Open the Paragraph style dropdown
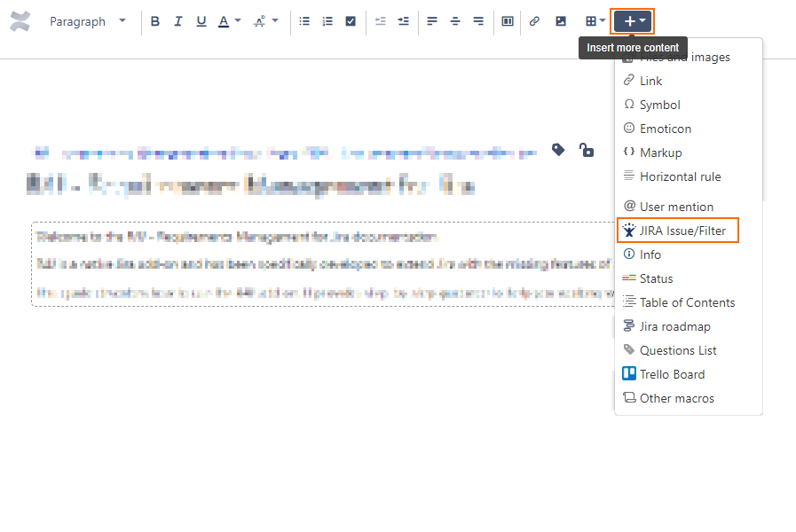Viewport: 796px width, 532px height. [x=88, y=21]
